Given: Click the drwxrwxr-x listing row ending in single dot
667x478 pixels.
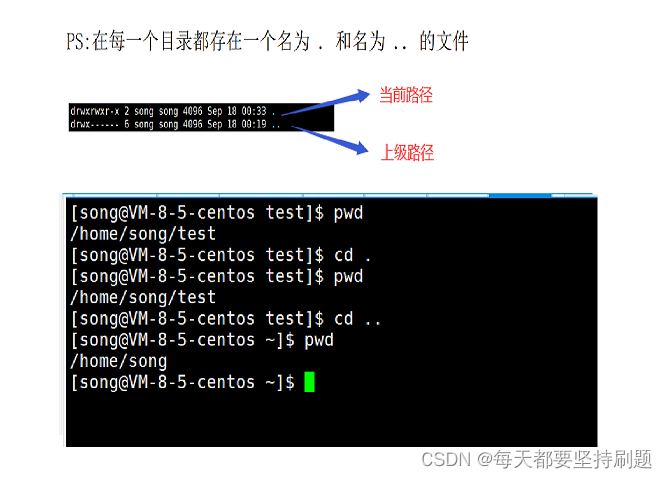Looking at the screenshot, I should (173, 111).
